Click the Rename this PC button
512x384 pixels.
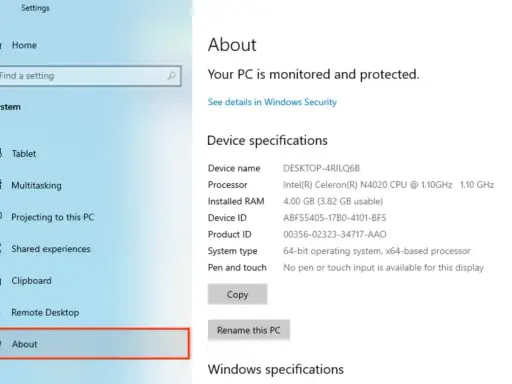coord(249,330)
